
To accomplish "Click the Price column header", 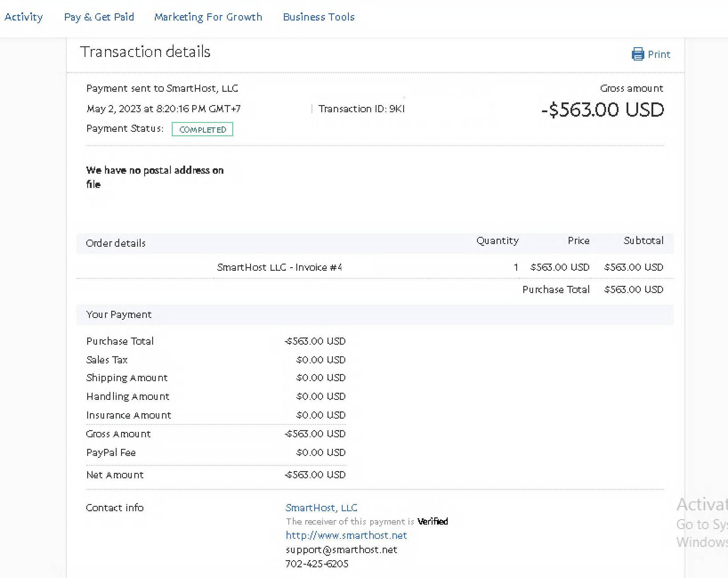I will coord(578,240).
